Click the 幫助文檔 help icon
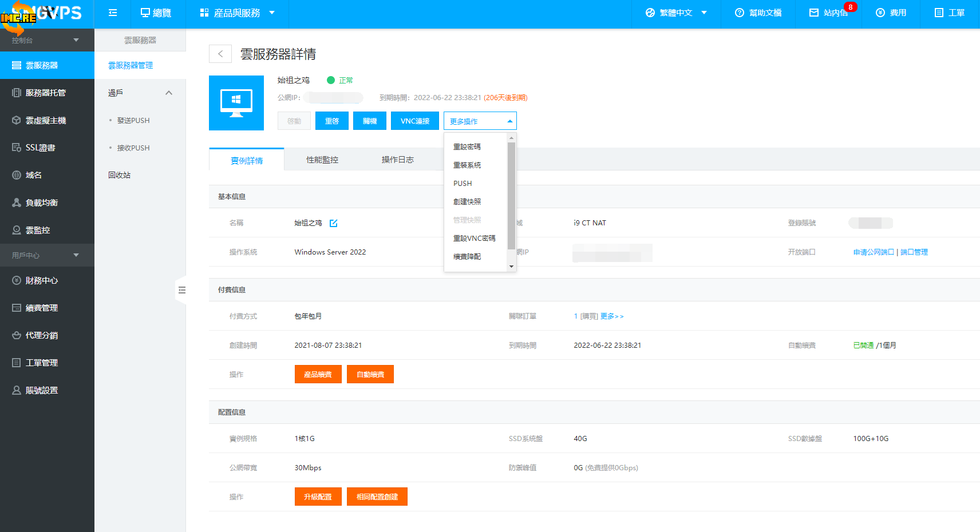980x532 pixels. point(740,13)
